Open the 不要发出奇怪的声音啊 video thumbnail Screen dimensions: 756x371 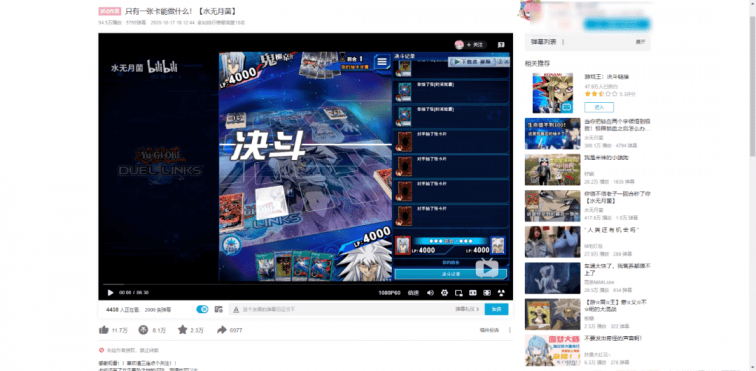pyautogui.click(x=553, y=350)
